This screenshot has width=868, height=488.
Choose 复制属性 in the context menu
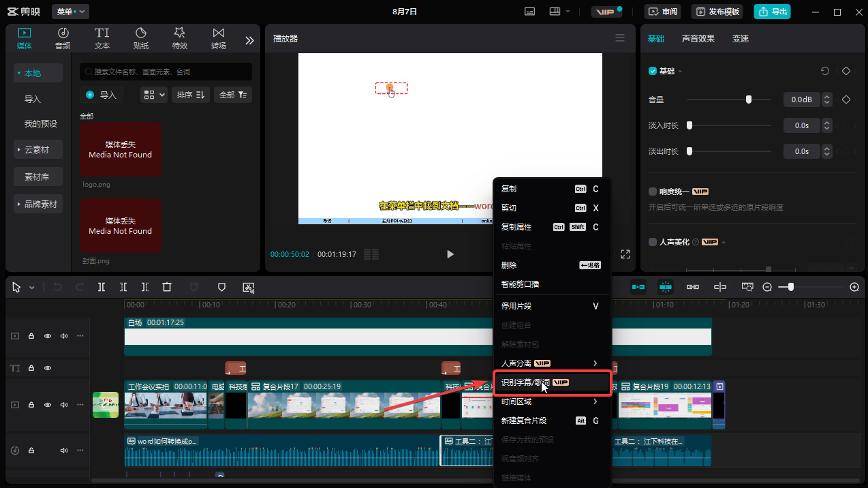pos(552,227)
